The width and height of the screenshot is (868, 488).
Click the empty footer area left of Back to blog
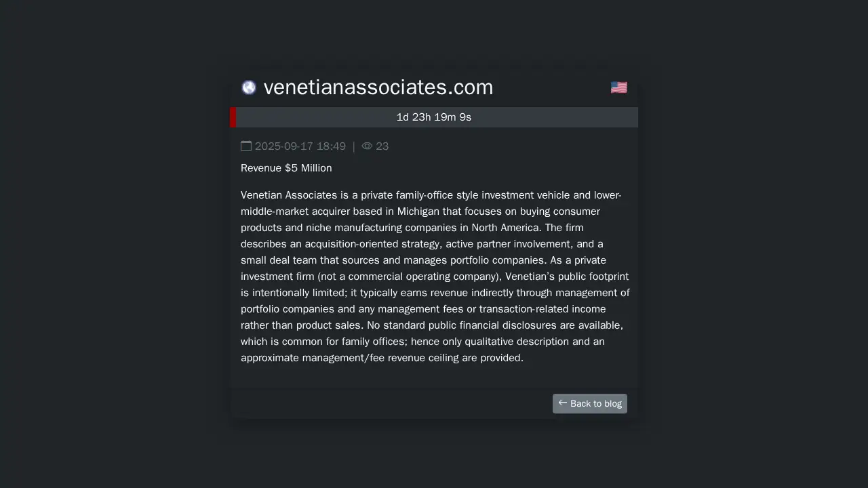[387, 403]
